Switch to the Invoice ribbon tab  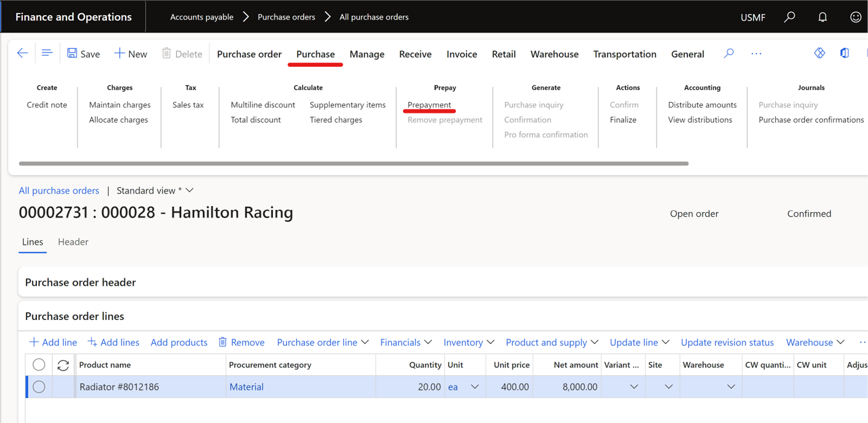tap(462, 54)
